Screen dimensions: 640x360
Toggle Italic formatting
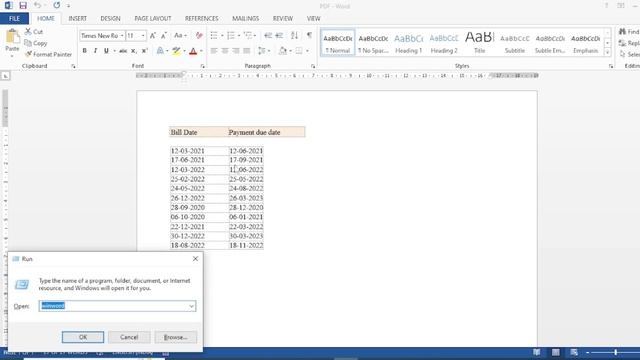click(x=95, y=51)
